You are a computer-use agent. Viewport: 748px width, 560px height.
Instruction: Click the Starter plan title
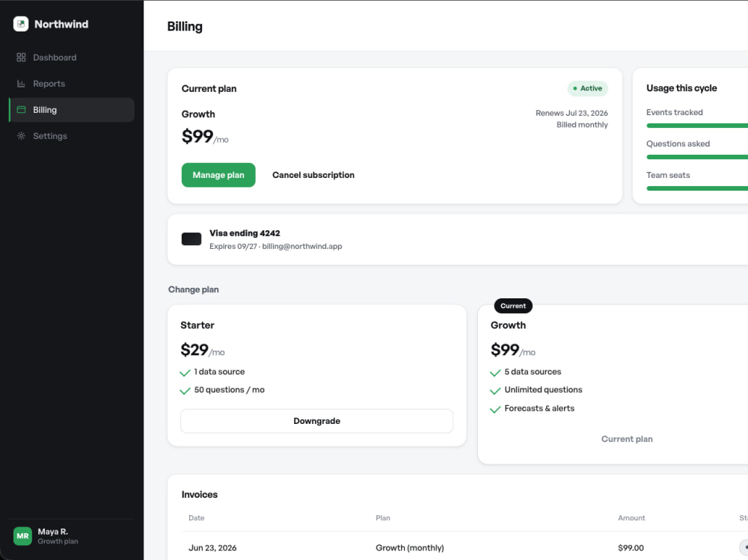pos(197,324)
